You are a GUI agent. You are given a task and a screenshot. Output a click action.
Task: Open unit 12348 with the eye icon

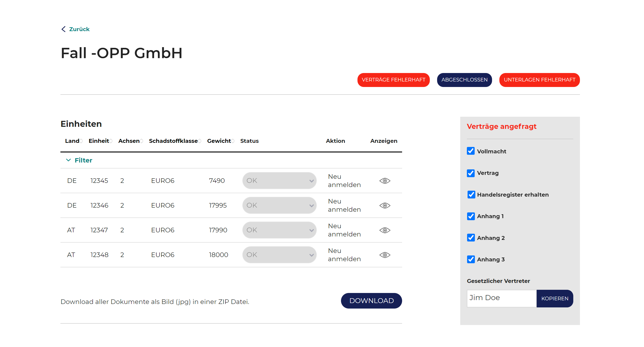coord(385,255)
